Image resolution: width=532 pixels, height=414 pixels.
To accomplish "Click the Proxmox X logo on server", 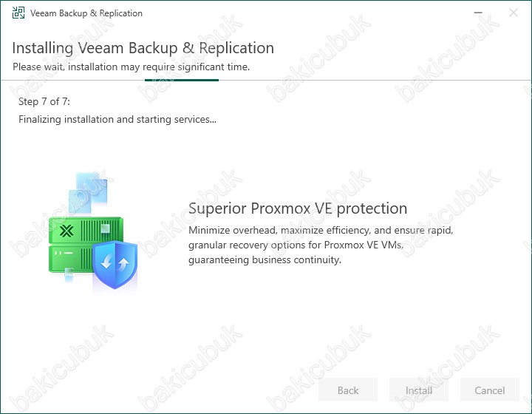I will (x=66, y=231).
